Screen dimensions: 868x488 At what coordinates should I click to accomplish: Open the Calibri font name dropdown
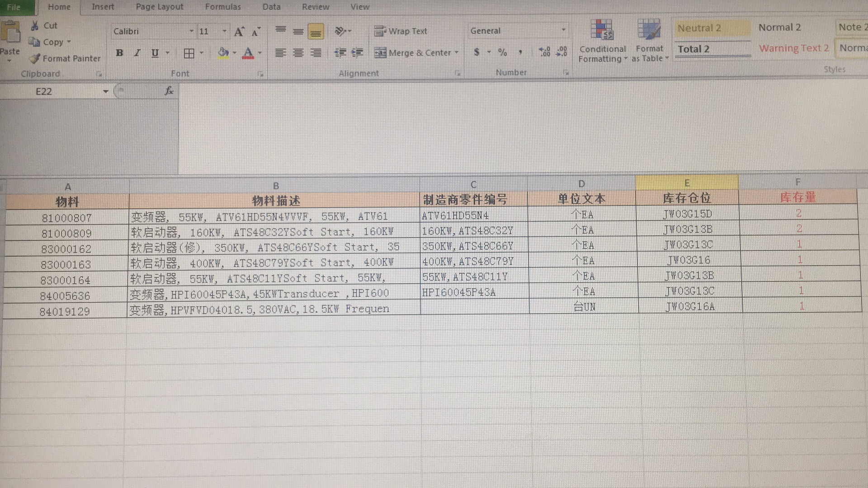pyautogui.click(x=191, y=31)
